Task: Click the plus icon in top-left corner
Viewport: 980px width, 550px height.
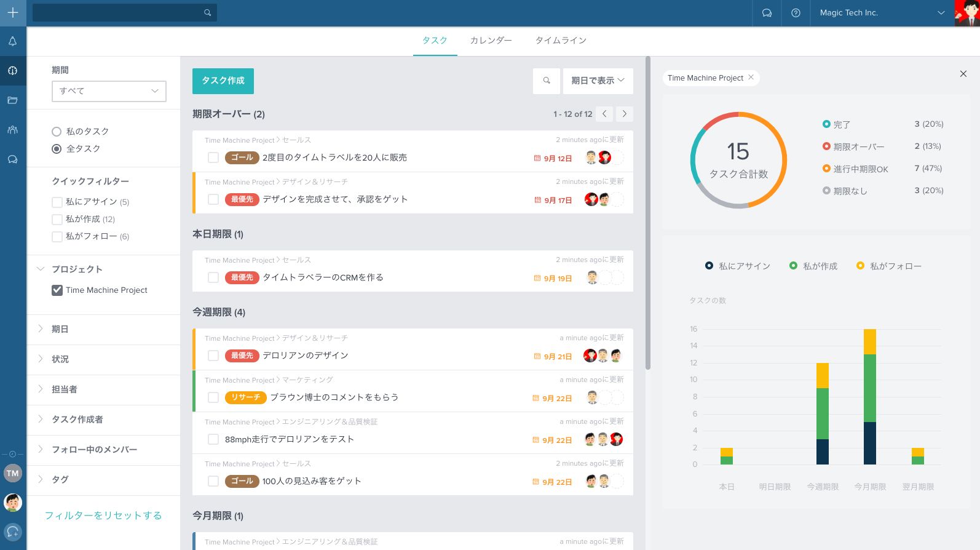Action: coord(13,13)
